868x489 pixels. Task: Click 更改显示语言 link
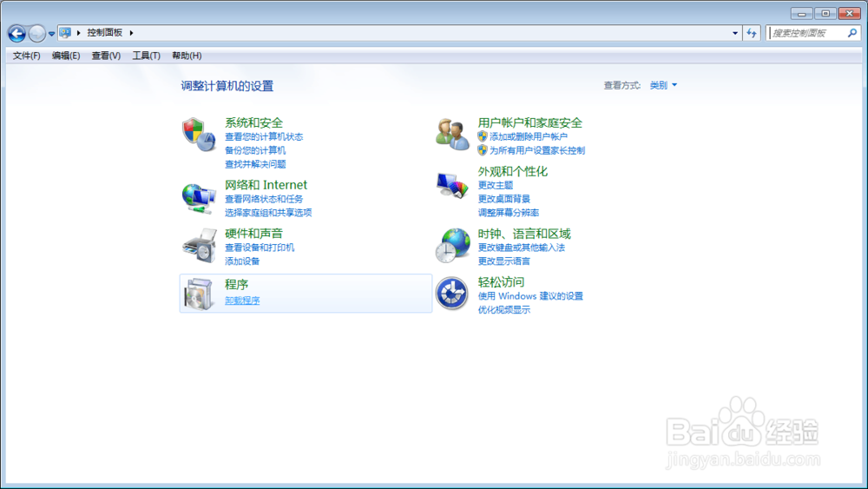point(503,261)
